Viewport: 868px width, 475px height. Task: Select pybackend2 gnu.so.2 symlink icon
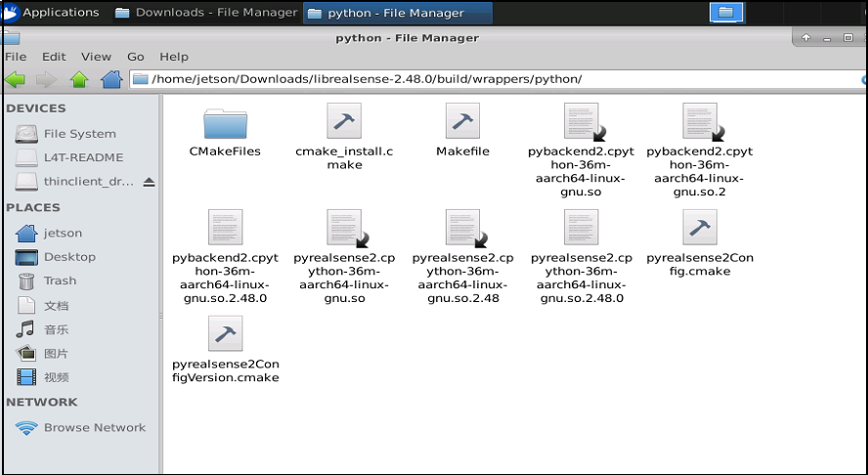tap(702, 122)
